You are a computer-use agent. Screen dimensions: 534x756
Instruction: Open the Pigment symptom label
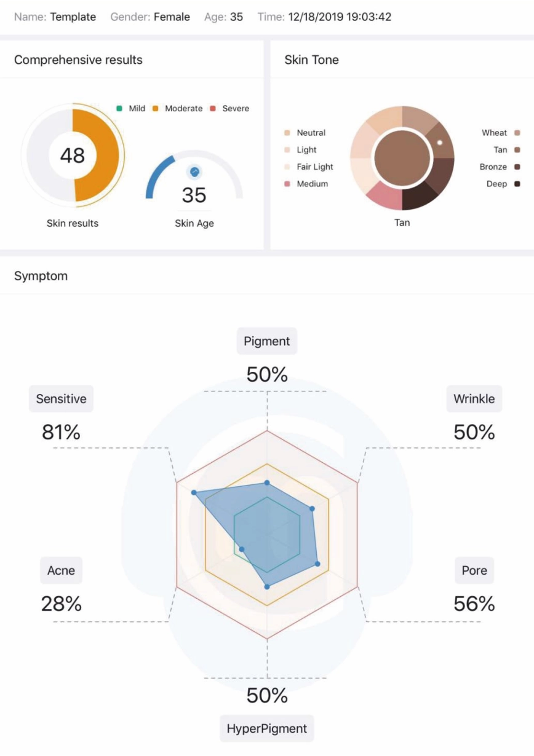click(x=267, y=341)
